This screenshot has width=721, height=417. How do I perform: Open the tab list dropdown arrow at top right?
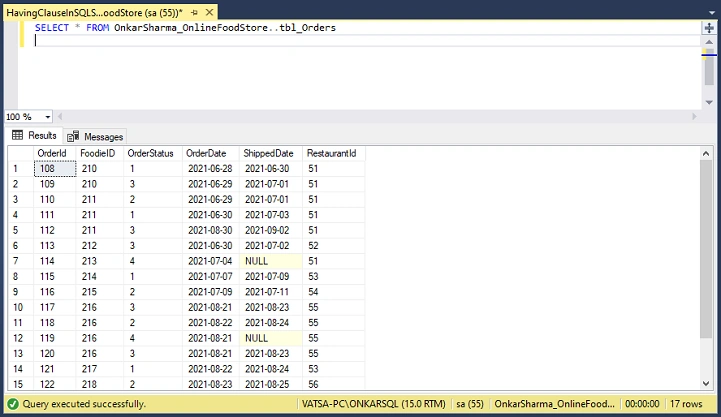point(712,13)
